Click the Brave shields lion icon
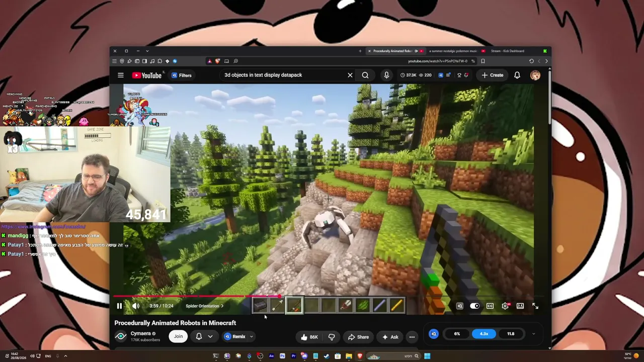 tap(217, 61)
